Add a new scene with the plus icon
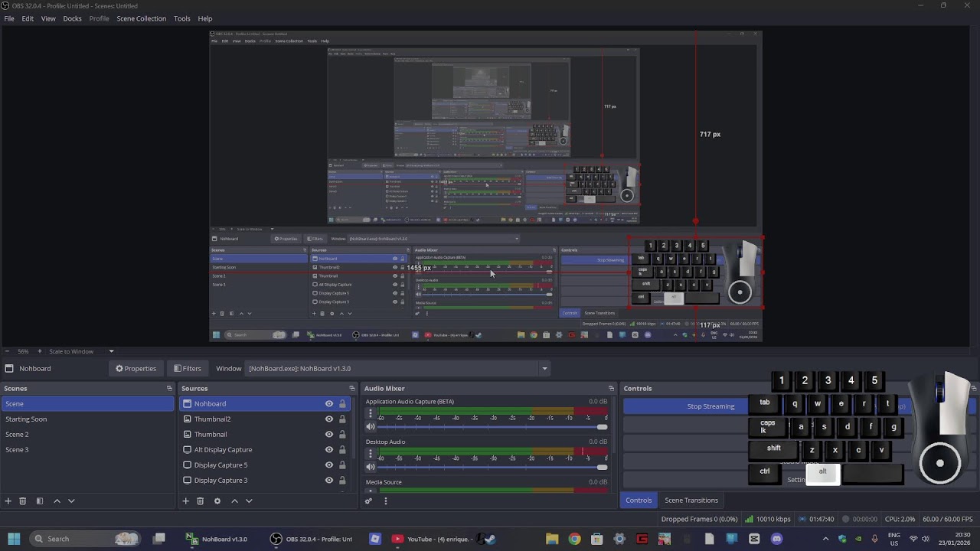 point(8,501)
